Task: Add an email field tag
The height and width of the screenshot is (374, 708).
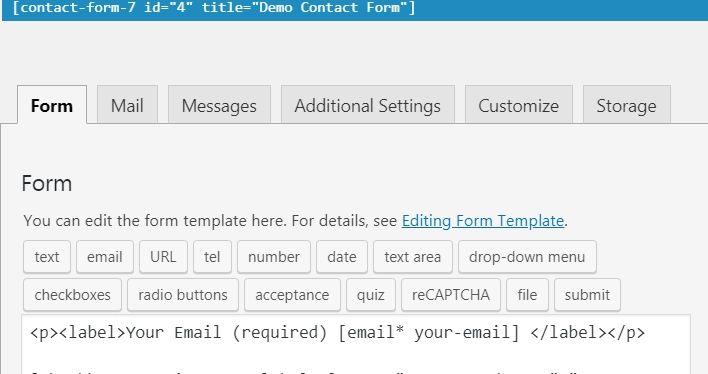Action: pyautogui.click(x=105, y=257)
